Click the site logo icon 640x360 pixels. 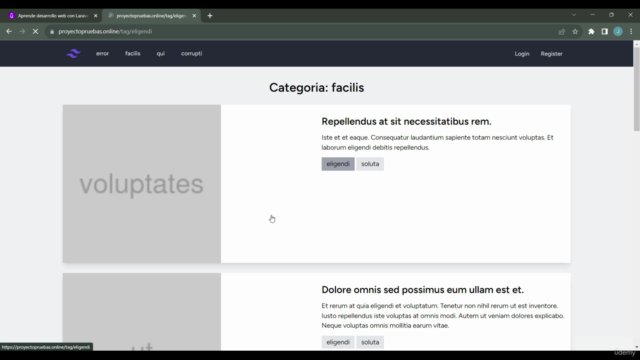73,53
